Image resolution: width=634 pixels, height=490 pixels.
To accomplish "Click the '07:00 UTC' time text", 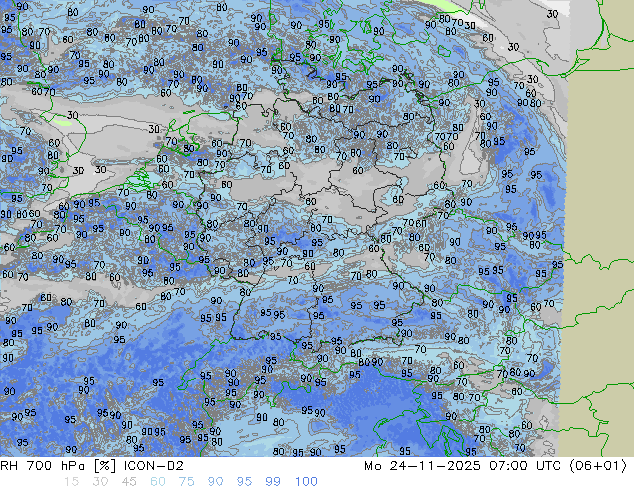I will pyautogui.click(x=525, y=466).
